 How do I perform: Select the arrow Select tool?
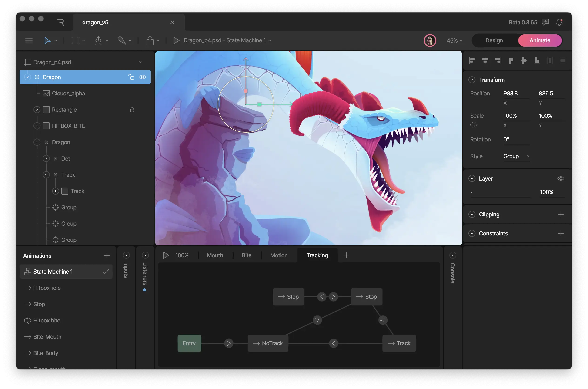[47, 40]
